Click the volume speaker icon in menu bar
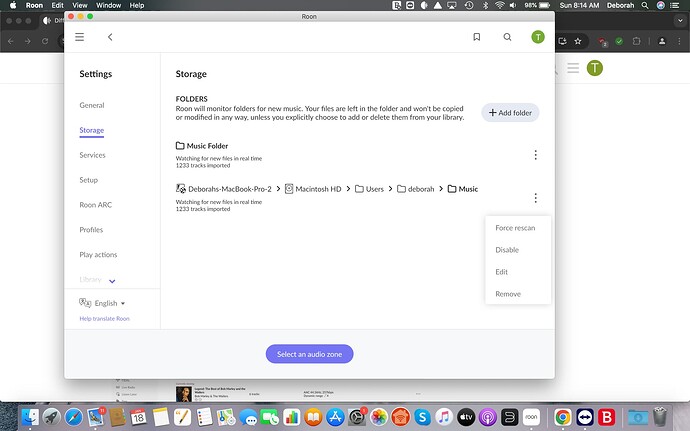Screen dimensions: 690x431 tap(513, 5)
